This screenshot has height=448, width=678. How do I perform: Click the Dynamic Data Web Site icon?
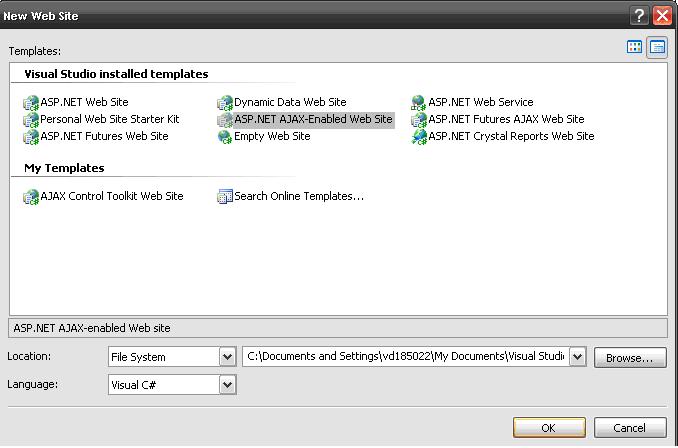225,103
